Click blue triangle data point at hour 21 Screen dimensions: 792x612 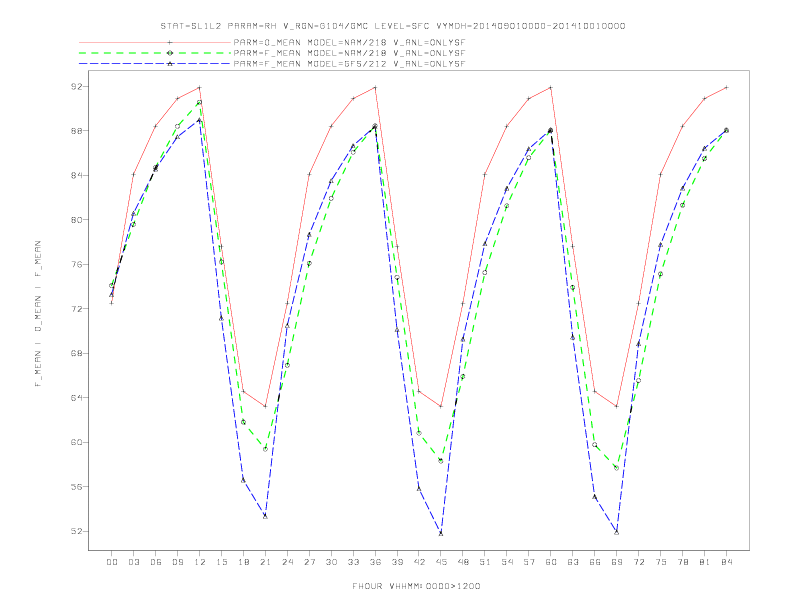pyautogui.click(x=265, y=516)
